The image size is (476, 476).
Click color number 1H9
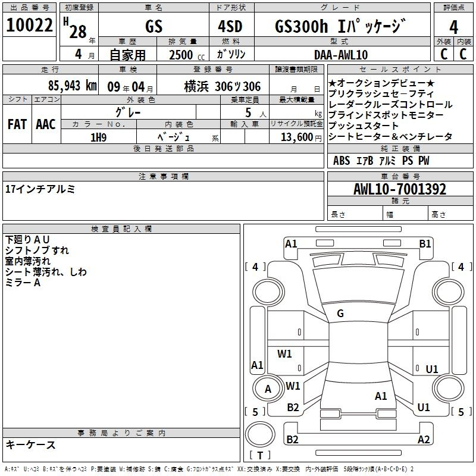98,137
